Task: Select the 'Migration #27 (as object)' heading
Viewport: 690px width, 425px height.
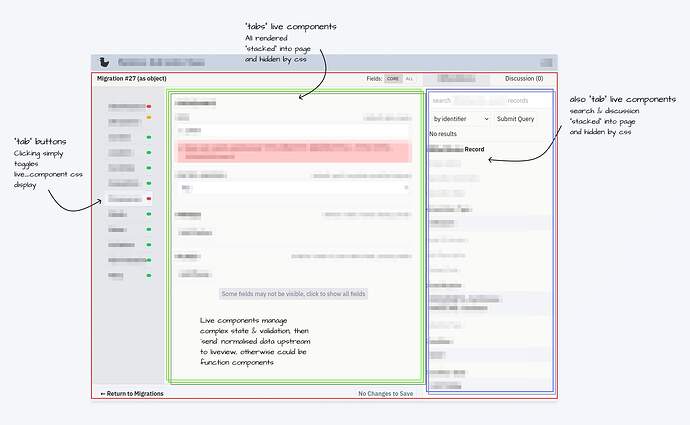Action: point(132,78)
